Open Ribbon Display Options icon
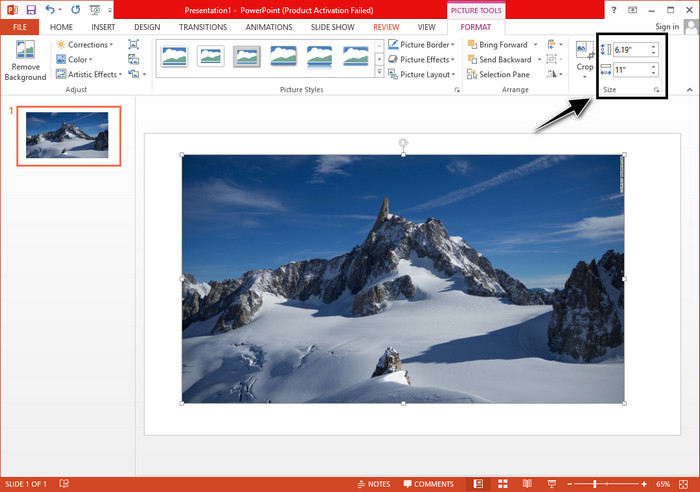700x492 pixels. 633,10
